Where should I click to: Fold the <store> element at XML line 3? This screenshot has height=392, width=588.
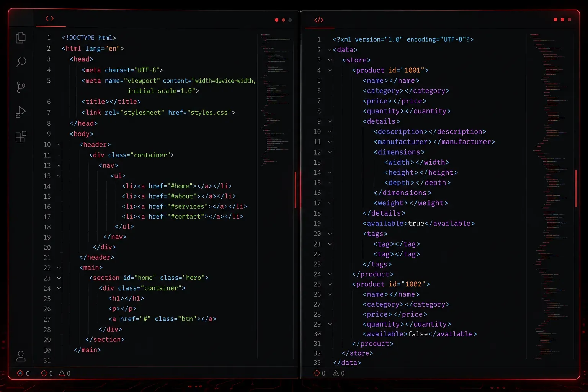pos(330,60)
